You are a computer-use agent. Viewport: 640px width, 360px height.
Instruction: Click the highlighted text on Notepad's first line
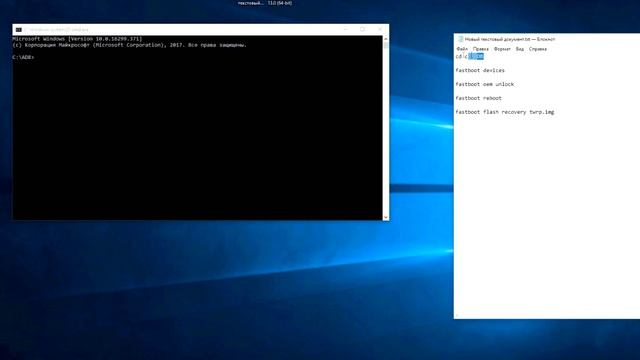pos(476,56)
